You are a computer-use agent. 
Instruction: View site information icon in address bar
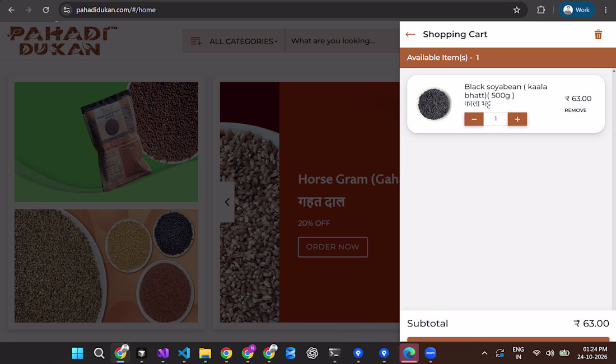[x=67, y=10]
